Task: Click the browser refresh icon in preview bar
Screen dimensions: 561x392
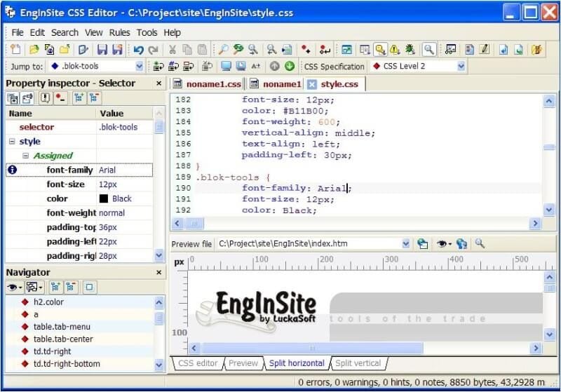Action: 461,244
